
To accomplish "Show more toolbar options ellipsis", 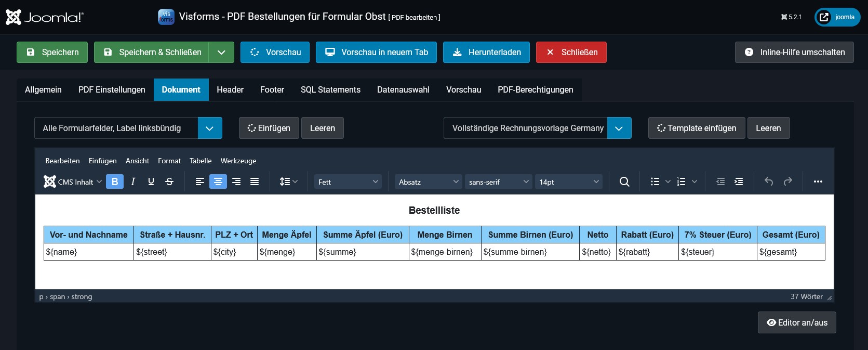I will pyautogui.click(x=818, y=182).
